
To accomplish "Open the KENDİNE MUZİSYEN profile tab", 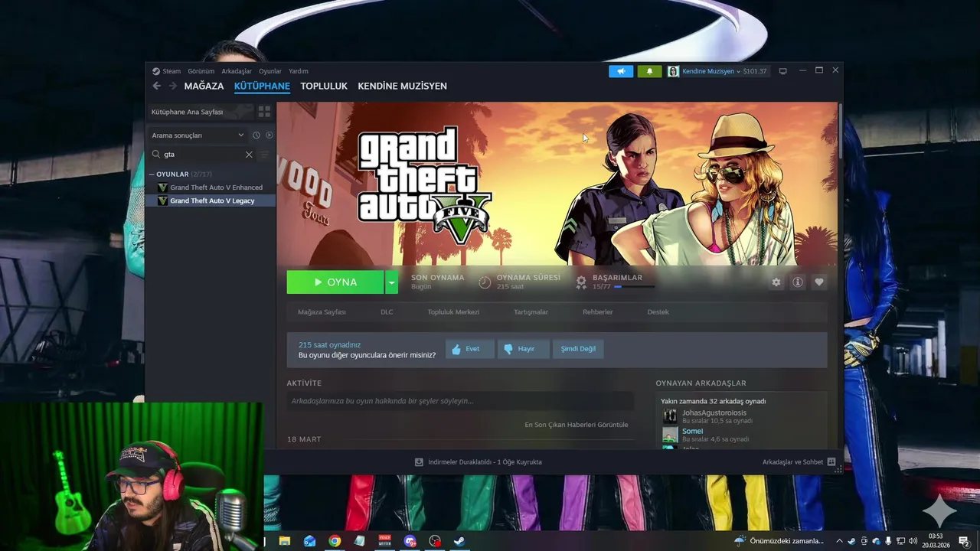I will (402, 86).
